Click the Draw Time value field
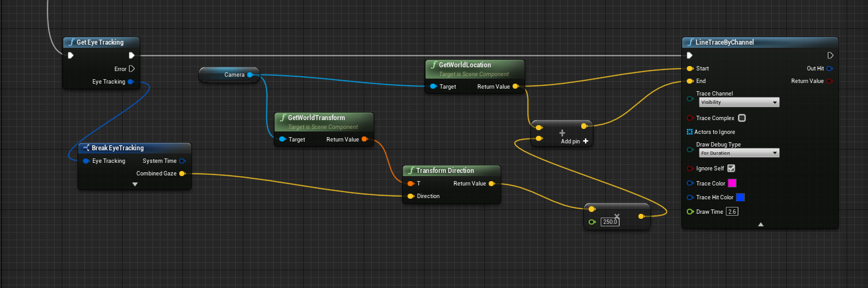Image resolution: width=868 pixels, height=288 pixels. [x=732, y=212]
